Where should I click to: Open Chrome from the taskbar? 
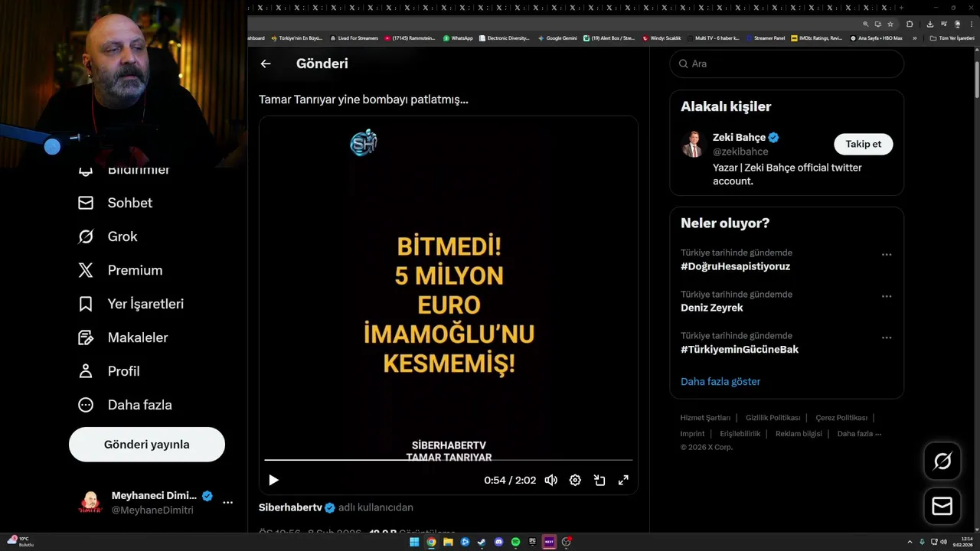point(431,542)
